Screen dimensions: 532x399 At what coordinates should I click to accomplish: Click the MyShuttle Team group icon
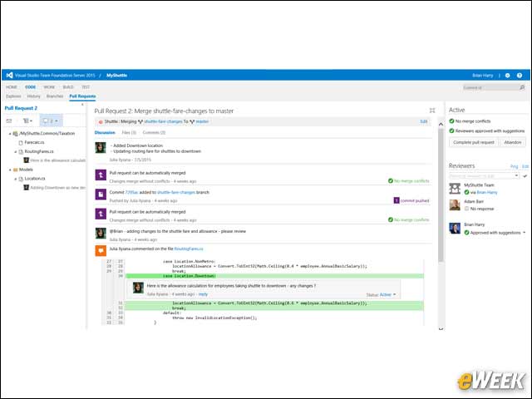[455, 189]
